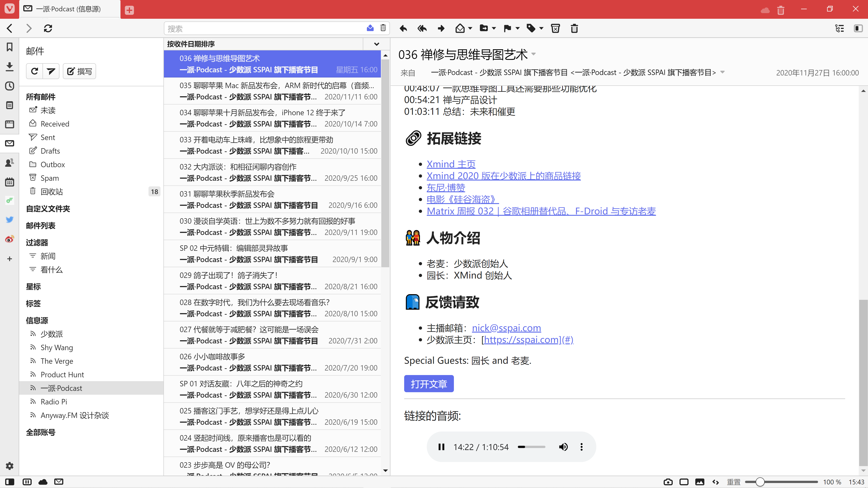The image size is (868, 488).
Task: Open the Contacts panel in the sidebar
Action: pyautogui.click(x=9, y=163)
